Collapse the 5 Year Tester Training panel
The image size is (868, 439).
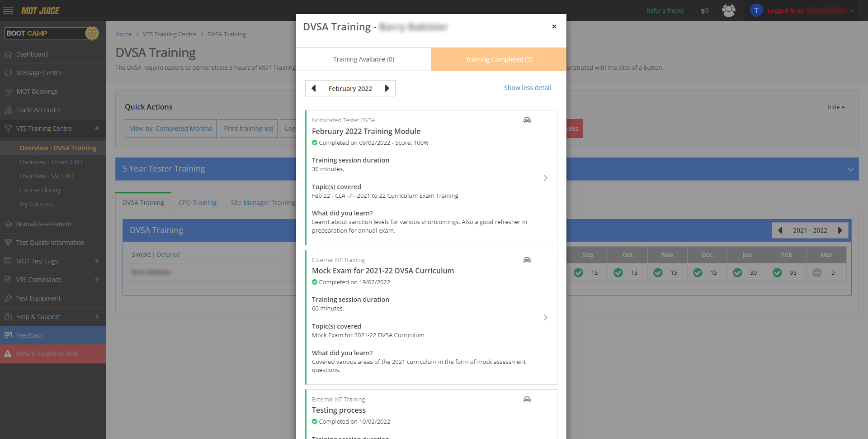click(x=850, y=169)
